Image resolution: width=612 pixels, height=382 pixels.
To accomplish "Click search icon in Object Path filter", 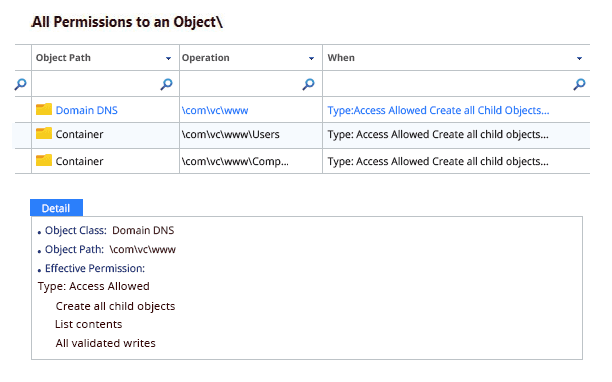I will click(x=167, y=84).
